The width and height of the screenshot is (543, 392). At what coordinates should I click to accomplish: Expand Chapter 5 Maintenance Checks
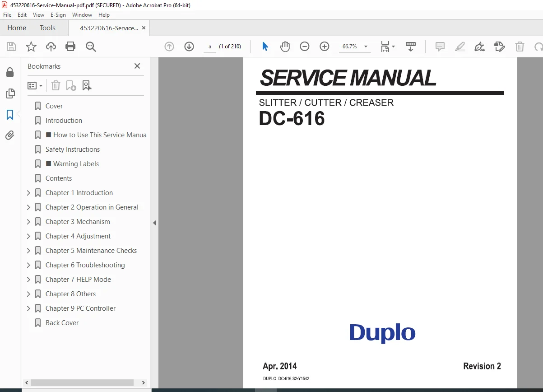(28, 251)
